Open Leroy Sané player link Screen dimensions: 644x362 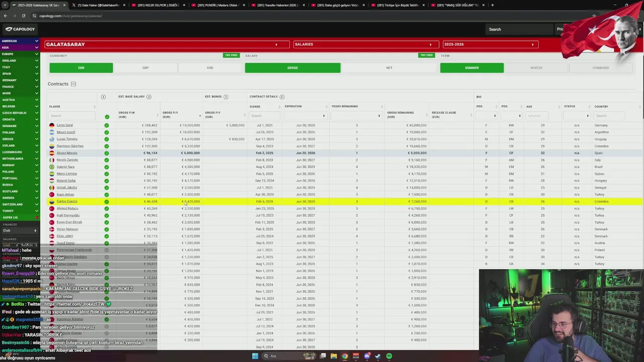pyautogui.click(x=65, y=125)
